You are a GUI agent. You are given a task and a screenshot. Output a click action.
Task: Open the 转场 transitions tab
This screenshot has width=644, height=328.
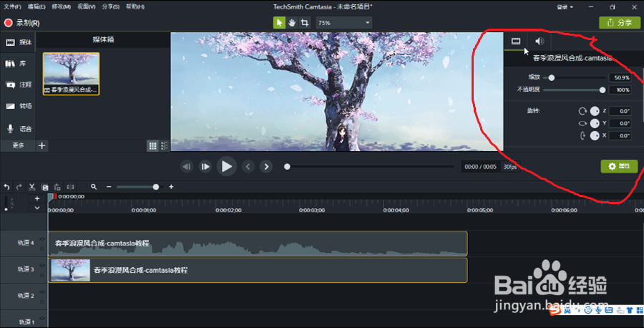coord(19,106)
